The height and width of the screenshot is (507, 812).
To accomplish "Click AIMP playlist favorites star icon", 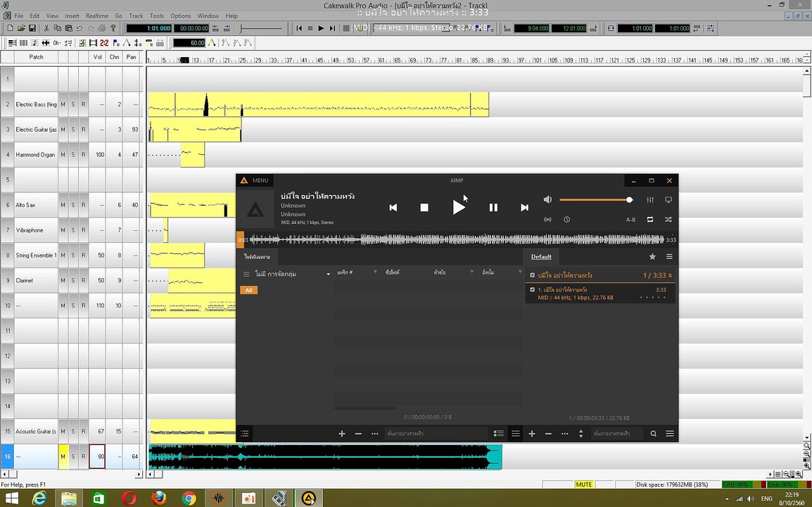I will [x=652, y=256].
